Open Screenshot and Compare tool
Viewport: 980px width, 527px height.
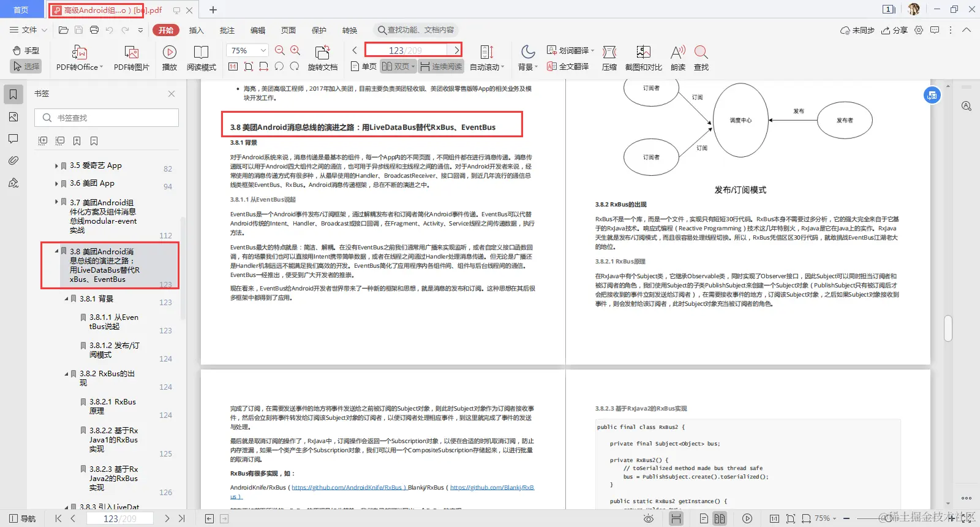[643, 58]
